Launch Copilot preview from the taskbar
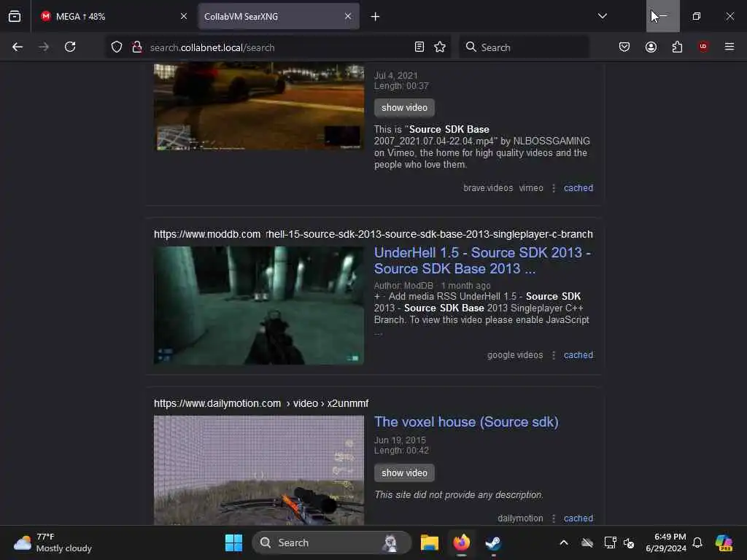 tap(724, 542)
